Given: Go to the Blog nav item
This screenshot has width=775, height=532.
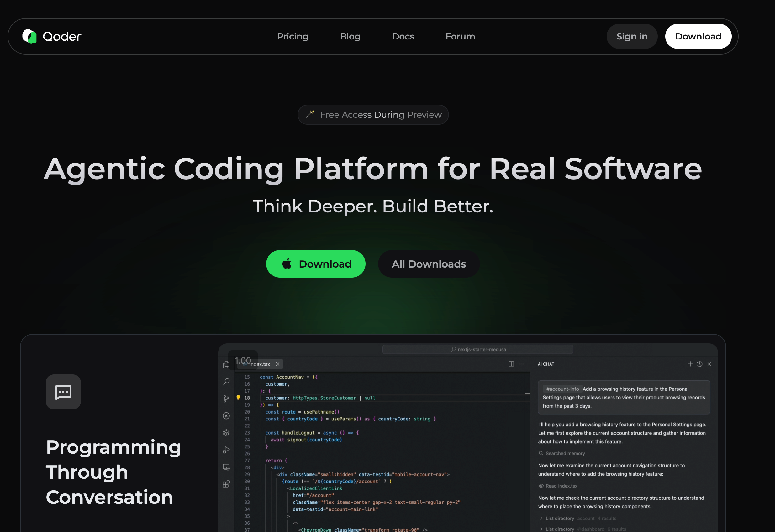Looking at the screenshot, I should [350, 36].
